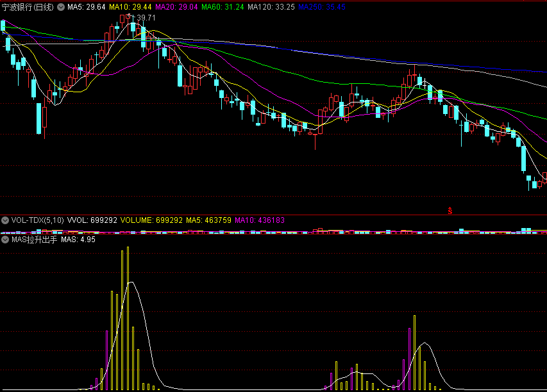Screen dimensions: 547x392
Task: Select the MA20: 29.04 label
Action: pyautogui.click(x=176, y=7)
